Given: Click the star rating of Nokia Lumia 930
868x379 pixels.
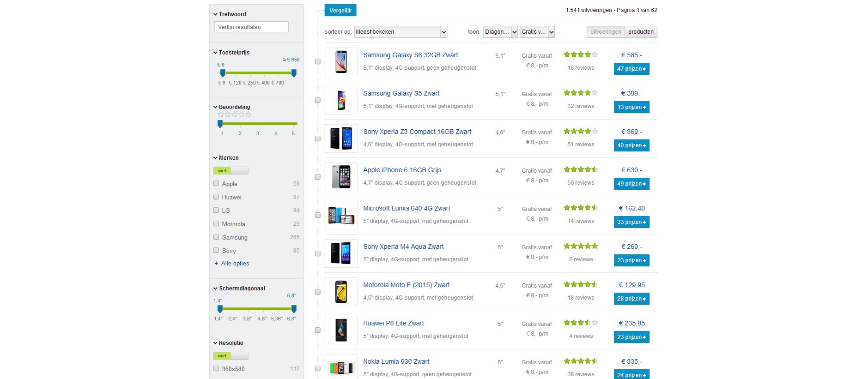Looking at the screenshot, I should 581,361.
